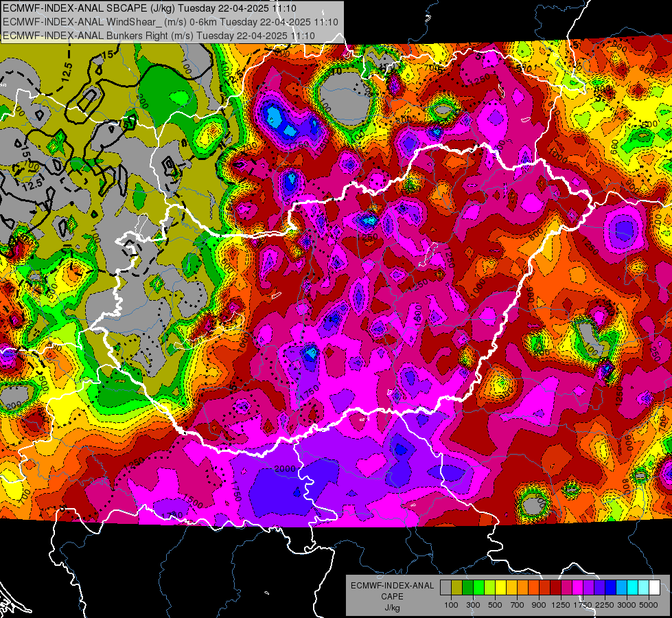Click the ECMWF-INDEX-ANAL label in the legend box

[392, 586]
